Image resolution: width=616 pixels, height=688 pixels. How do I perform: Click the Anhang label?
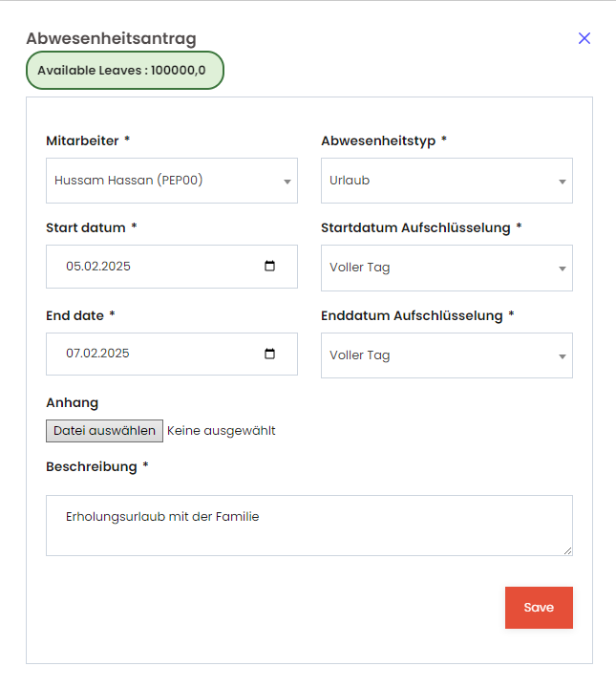pos(73,403)
